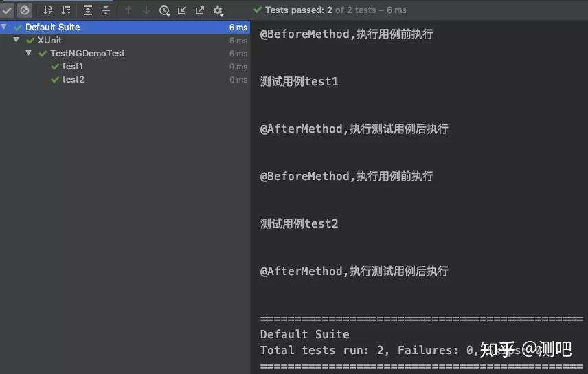Click the 6 ms duration of Default Suite
The image size is (588, 374).
(238, 27)
